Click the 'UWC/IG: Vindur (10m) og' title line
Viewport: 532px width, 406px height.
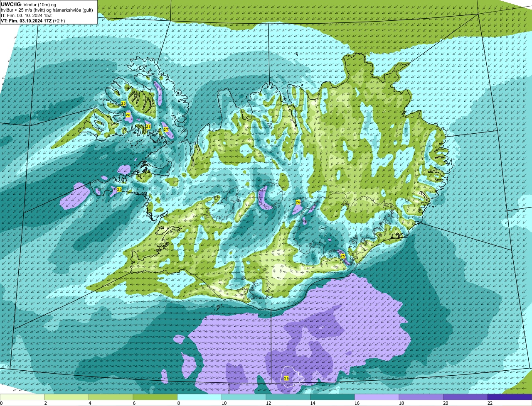[x=29, y=4]
